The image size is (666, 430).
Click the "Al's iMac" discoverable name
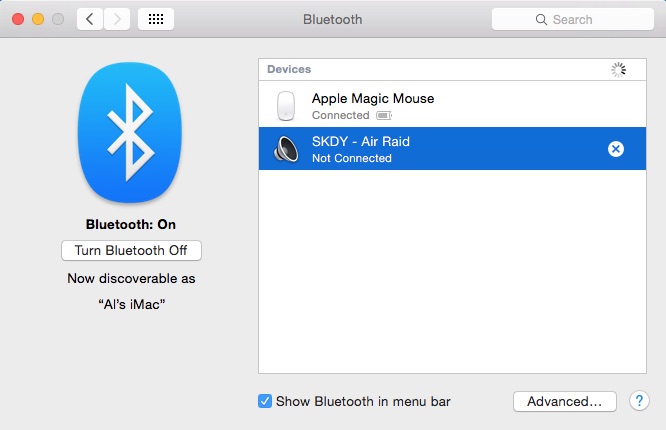(x=132, y=304)
